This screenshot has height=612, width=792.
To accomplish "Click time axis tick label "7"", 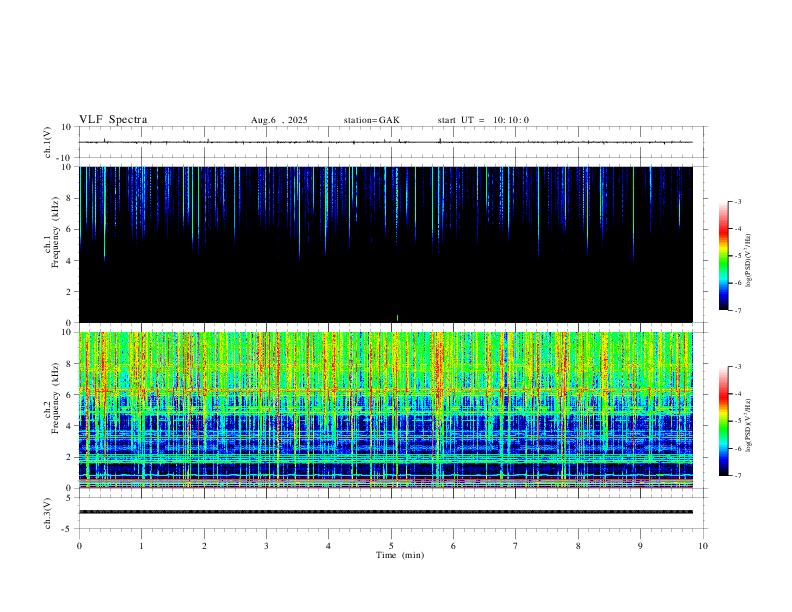I will click(516, 546).
